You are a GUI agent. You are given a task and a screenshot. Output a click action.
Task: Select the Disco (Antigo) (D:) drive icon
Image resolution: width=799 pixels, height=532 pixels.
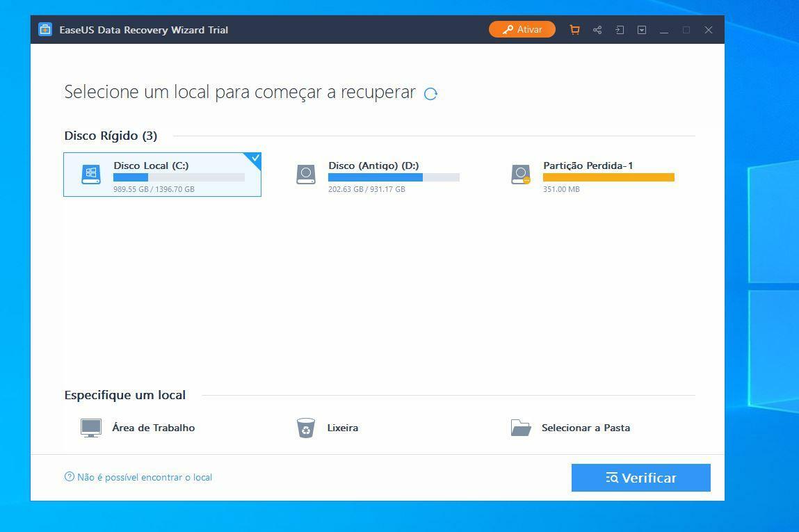[306, 175]
